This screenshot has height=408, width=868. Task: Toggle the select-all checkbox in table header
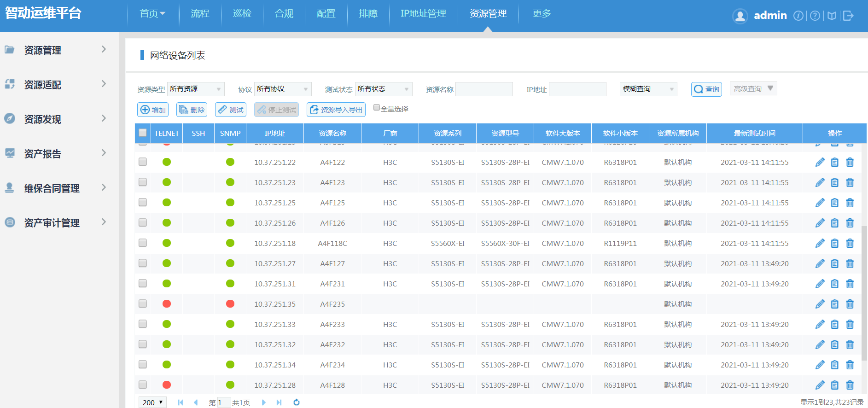coord(143,133)
